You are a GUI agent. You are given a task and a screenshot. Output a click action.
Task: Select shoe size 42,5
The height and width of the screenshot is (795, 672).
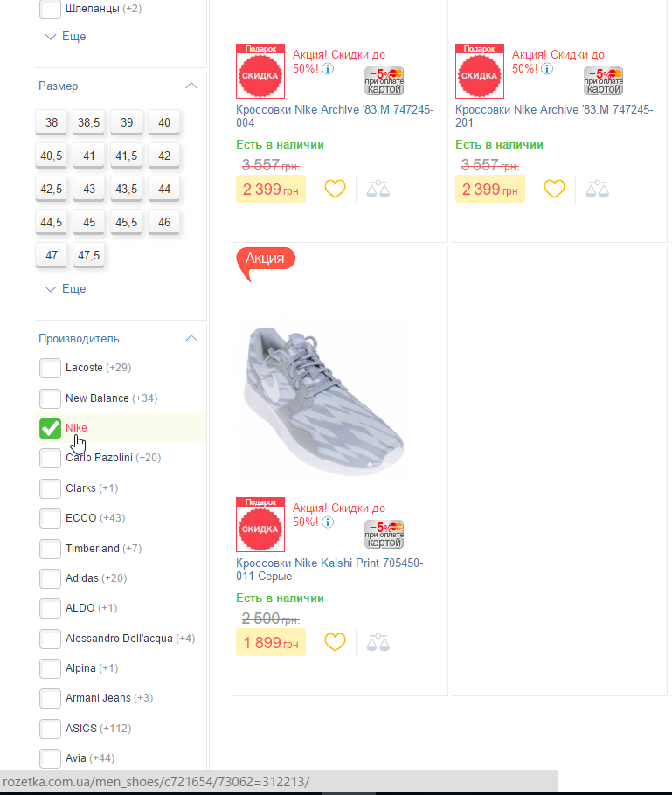[52, 189]
